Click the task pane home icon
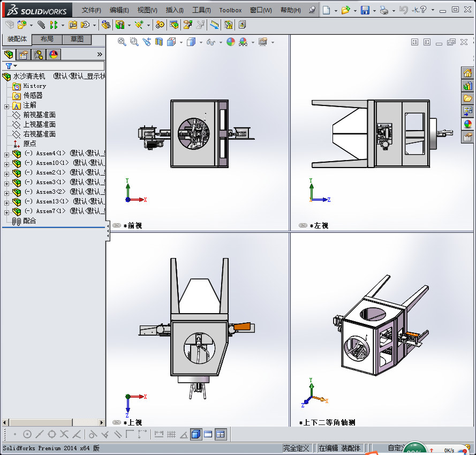Screen dimensions: 476x455 tap(467, 73)
